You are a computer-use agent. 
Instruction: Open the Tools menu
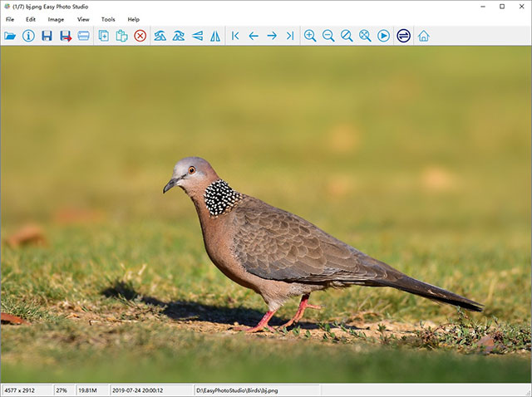pos(108,18)
